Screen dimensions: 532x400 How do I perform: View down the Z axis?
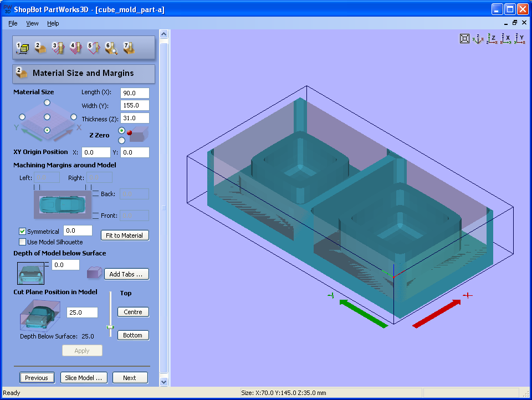coord(492,39)
